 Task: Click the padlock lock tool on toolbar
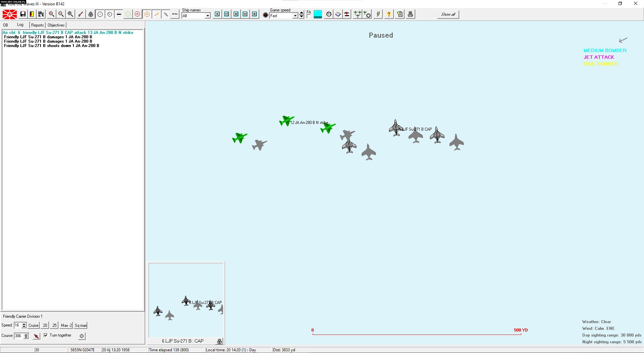[91, 14]
